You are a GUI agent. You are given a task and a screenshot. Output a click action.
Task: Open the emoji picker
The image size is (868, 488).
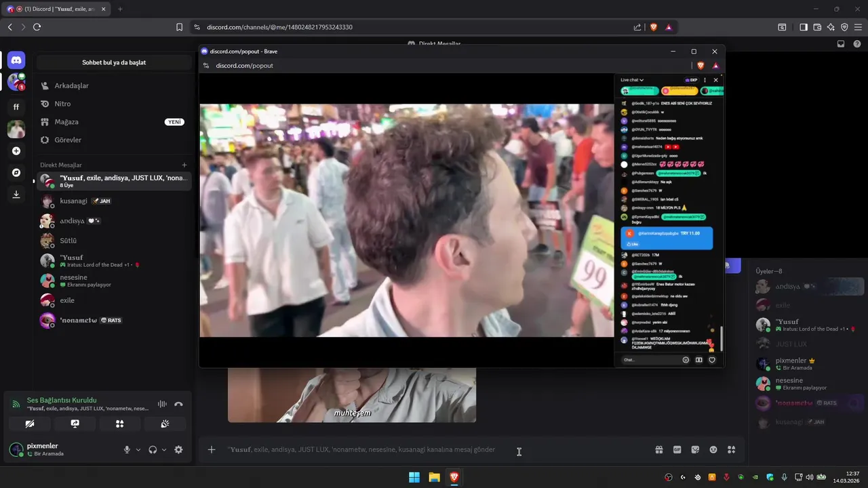point(713,449)
